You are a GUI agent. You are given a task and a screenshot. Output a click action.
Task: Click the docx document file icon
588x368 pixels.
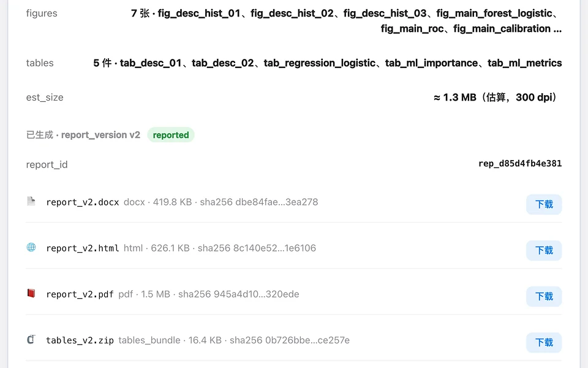point(31,202)
